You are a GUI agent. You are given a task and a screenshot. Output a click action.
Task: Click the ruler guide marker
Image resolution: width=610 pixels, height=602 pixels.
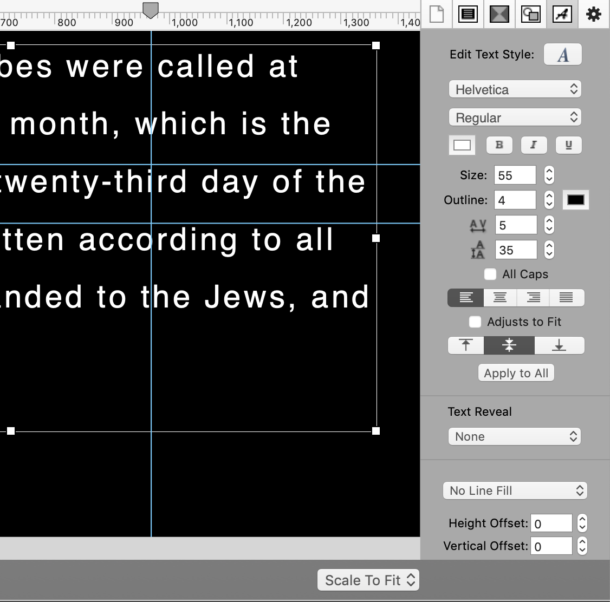(151, 10)
